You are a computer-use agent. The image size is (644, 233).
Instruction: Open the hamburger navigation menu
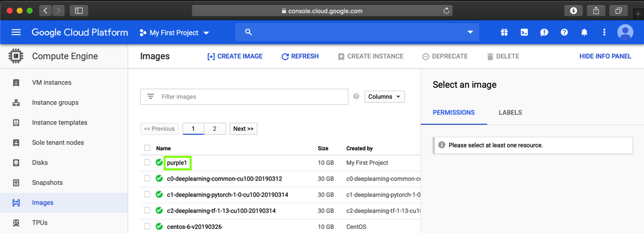16,33
